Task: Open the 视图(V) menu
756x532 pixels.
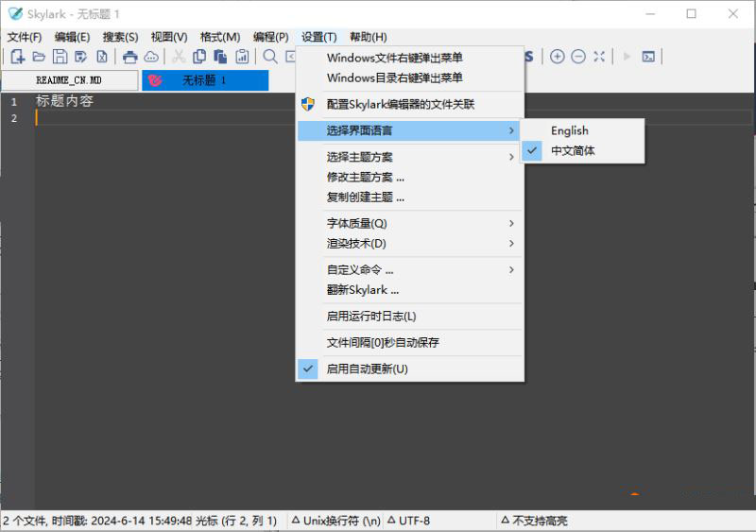Action: [x=169, y=37]
